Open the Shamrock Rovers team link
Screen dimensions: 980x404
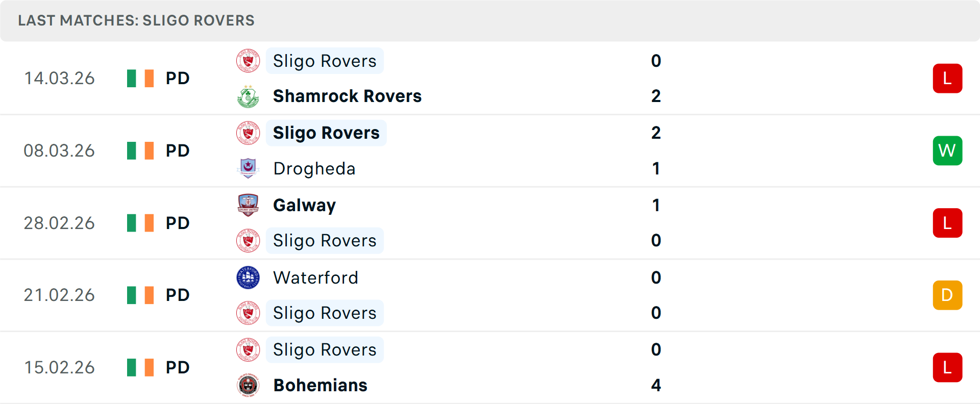[347, 95]
